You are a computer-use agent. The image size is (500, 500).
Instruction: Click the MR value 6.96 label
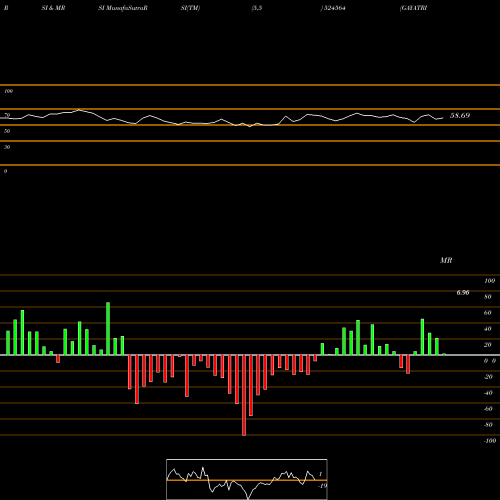[x=463, y=293]
